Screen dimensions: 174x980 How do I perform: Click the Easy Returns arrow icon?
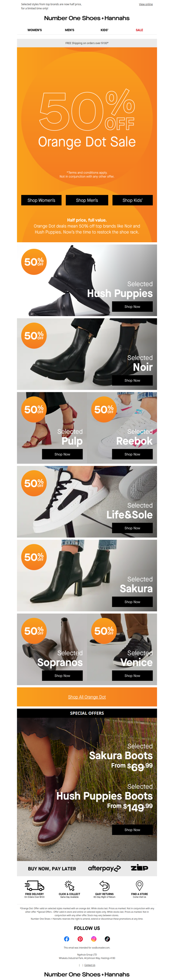104,885
